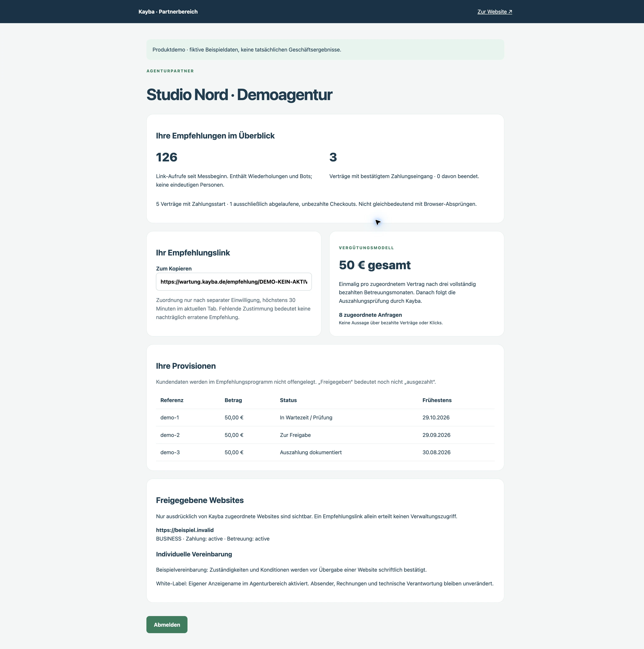Click the number 3 contracts figure
The height and width of the screenshot is (649, 644).
click(x=333, y=157)
